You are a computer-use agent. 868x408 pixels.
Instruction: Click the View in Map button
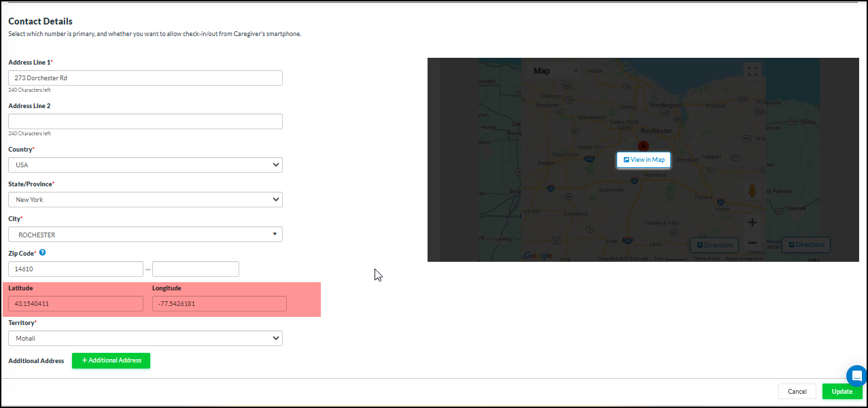(643, 159)
